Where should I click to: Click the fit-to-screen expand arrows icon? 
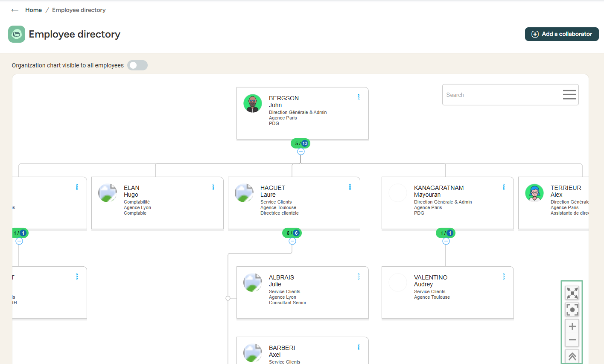(572, 293)
